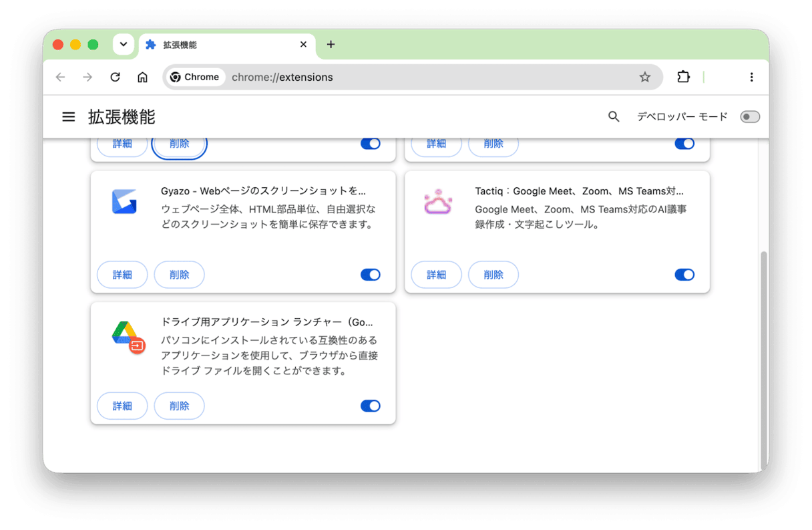Click the Tactiq extension title text
The image size is (812, 530).
click(580, 191)
